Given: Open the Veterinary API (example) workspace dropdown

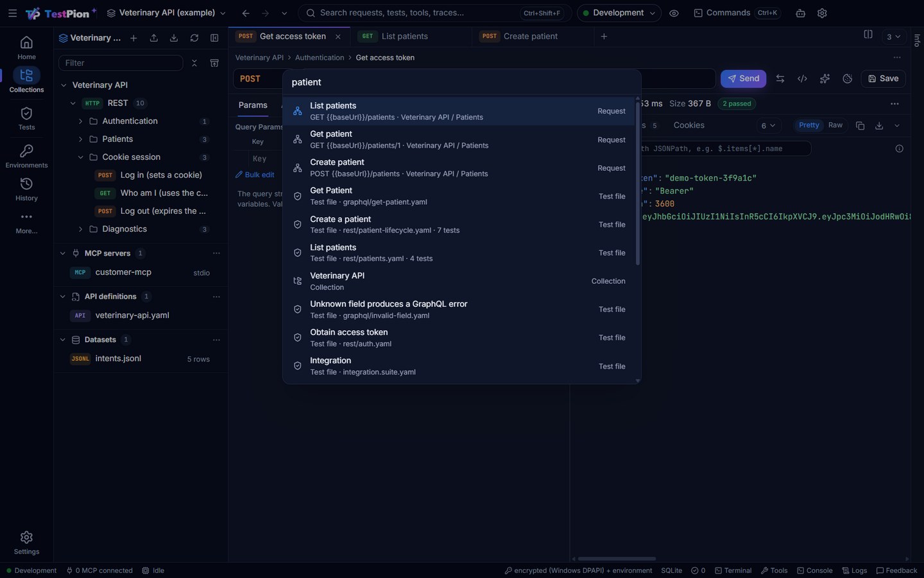Looking at the screenshot, I should click(166, 13).
